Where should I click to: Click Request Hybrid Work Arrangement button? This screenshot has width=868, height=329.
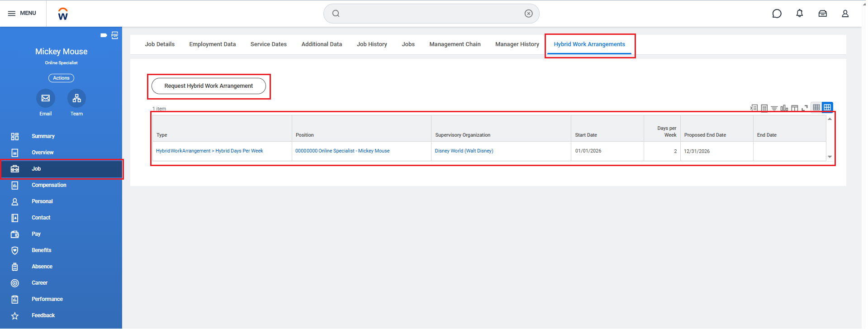(209, 86)
